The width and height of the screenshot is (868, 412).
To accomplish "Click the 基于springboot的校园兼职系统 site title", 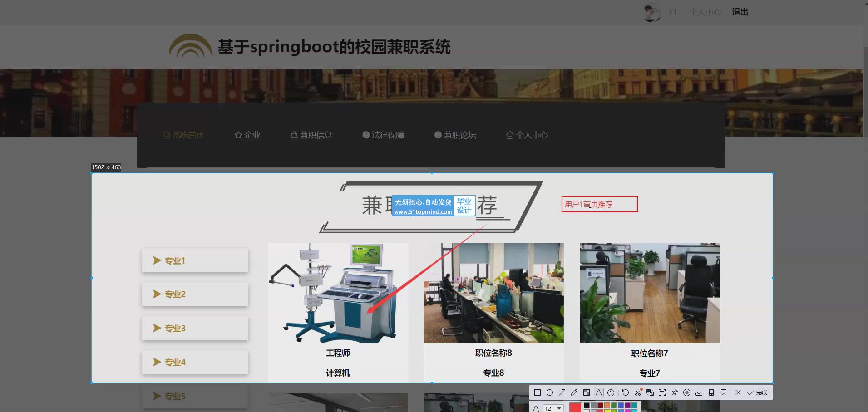I will pos(334,47).
